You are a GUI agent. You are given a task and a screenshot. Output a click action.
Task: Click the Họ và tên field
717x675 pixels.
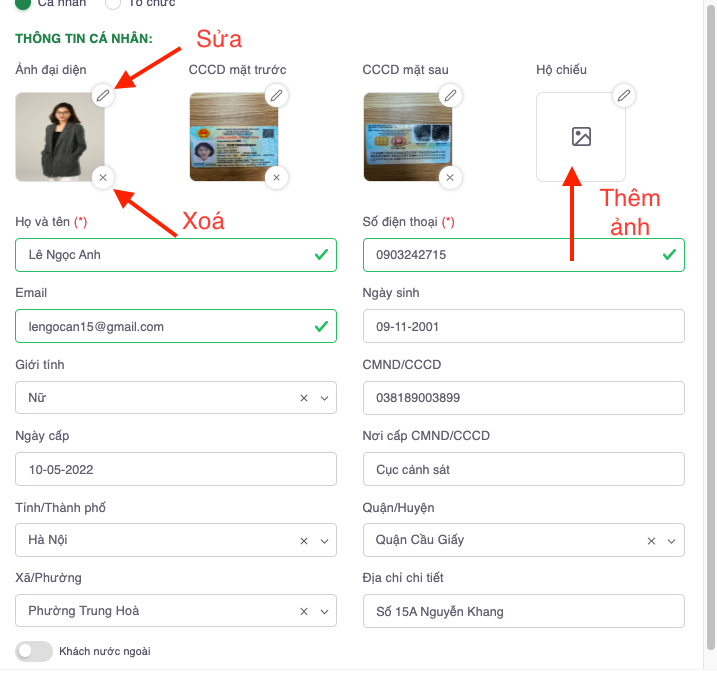tap(160, 255)
